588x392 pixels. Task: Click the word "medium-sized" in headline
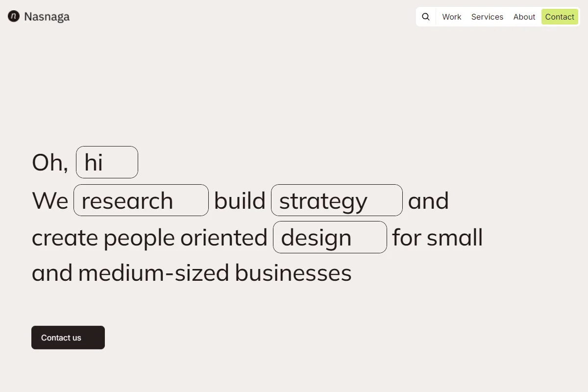pyautogui.click(x=153, y=273)
